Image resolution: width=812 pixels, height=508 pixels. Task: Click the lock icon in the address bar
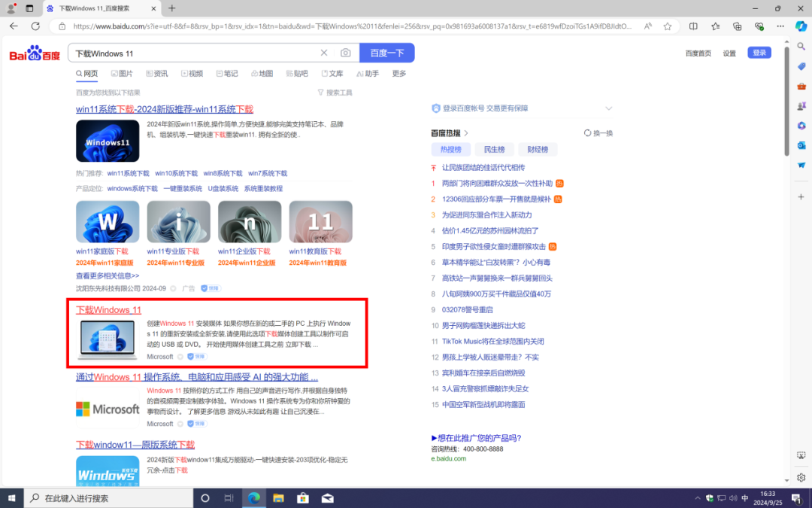[62, 26]
